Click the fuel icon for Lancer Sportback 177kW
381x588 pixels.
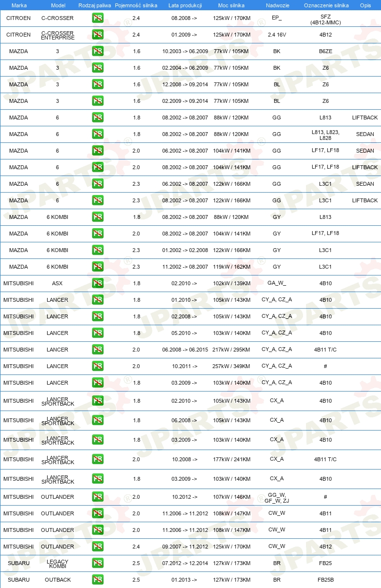(97, 460)
